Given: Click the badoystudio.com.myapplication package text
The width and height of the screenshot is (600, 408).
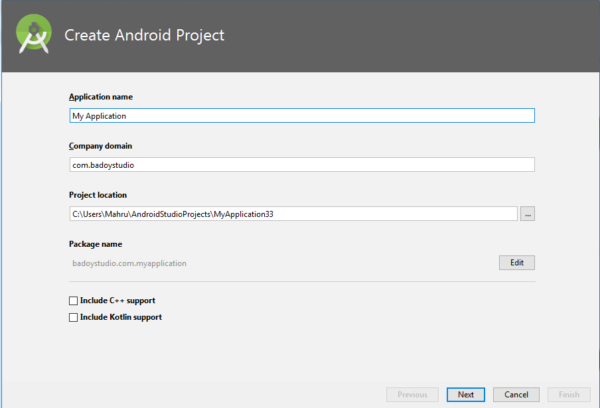Looking at the screenshot, I should (128, 263).
